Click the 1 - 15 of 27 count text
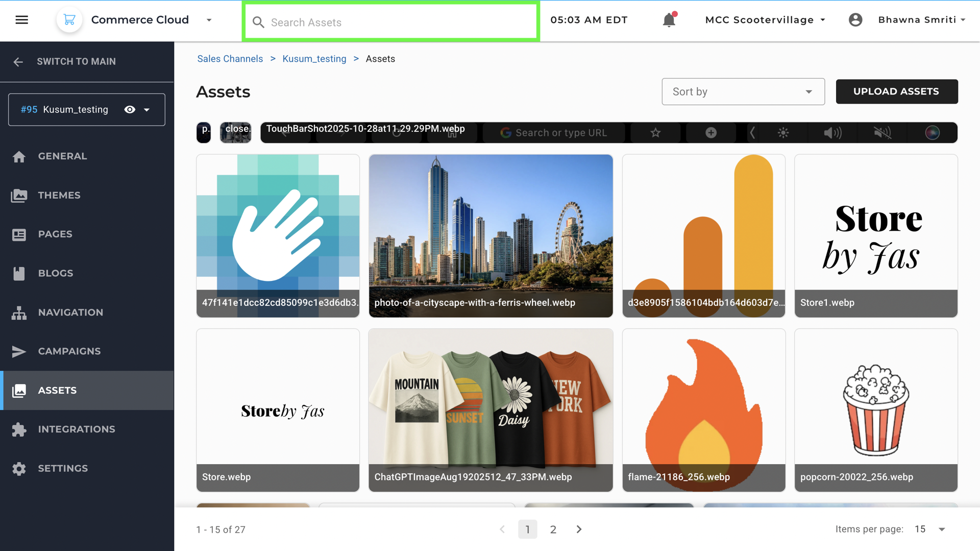 pos(220,530)
